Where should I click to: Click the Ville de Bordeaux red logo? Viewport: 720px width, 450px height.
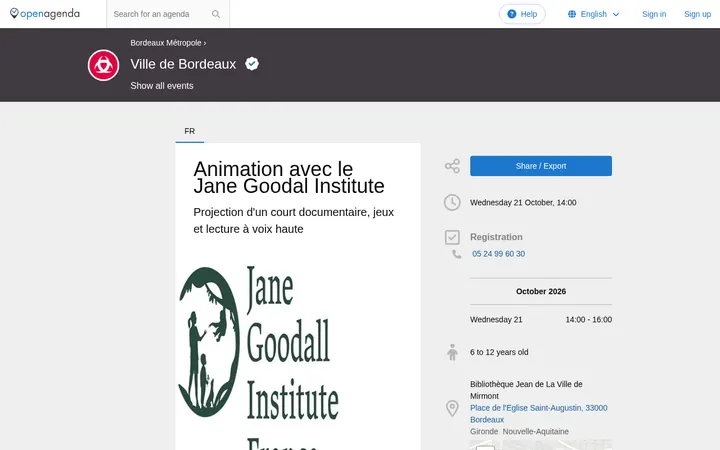103,65
